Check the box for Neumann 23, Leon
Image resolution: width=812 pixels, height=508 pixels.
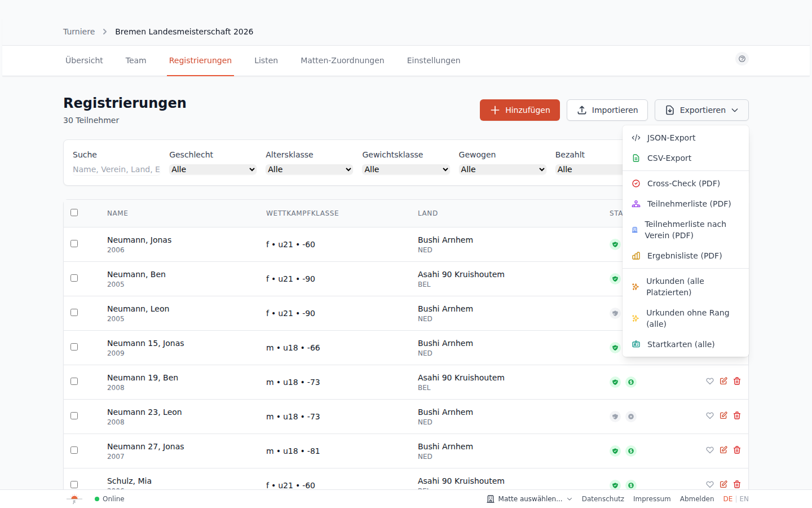(x=74, y=415)
